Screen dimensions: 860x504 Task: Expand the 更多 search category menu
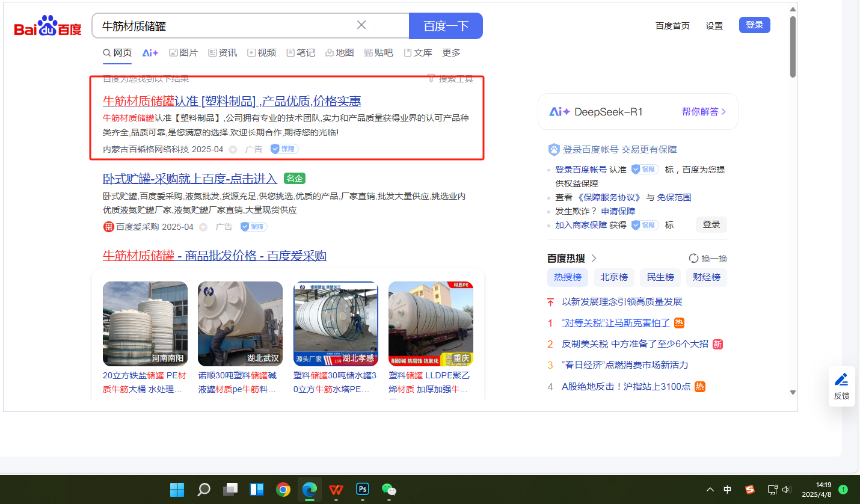451,53
